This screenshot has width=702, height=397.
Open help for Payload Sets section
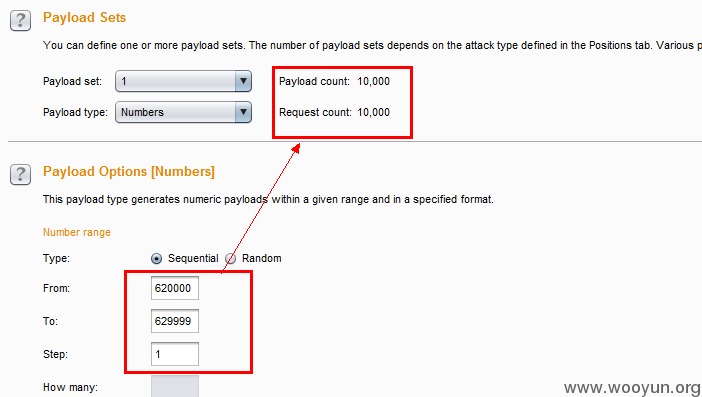coord(21,21)
